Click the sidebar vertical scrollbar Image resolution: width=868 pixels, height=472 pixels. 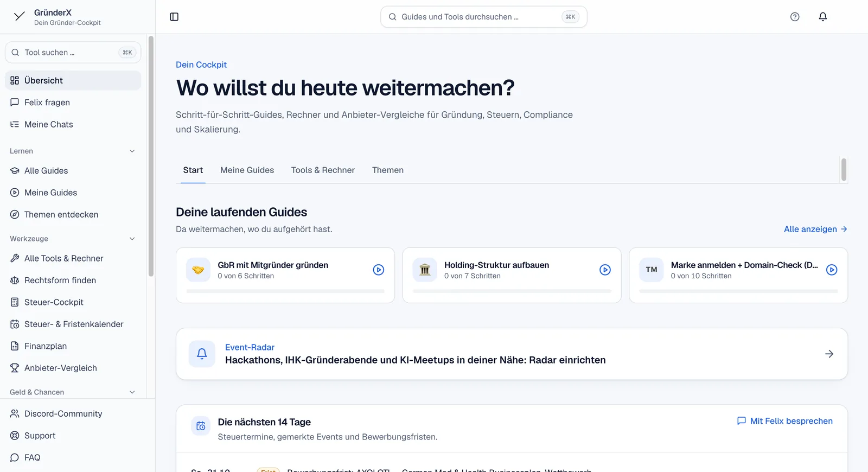pos(151,156)
